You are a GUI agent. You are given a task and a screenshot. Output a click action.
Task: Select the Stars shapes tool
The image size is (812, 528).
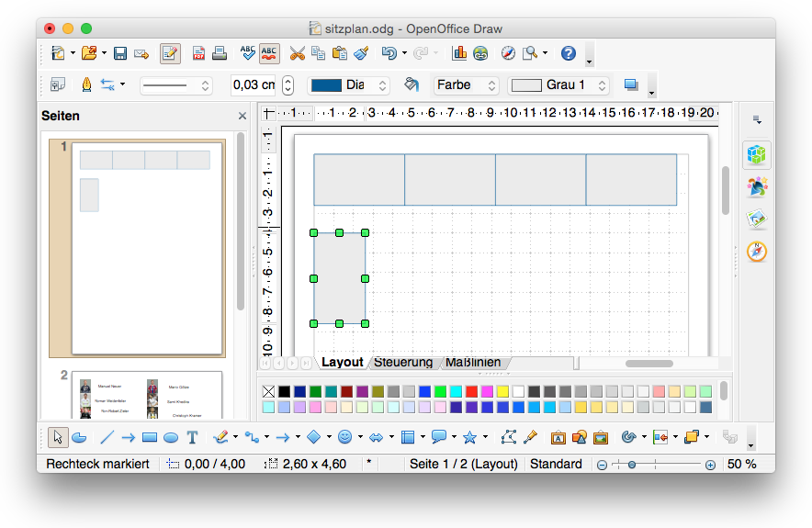pyautogui.click(x=469, y=437)
